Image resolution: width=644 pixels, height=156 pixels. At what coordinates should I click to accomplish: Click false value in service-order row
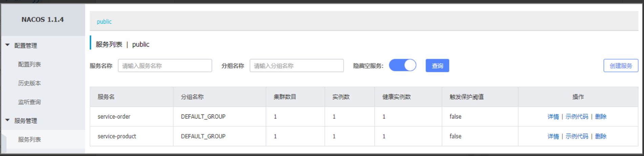point(455,116)
